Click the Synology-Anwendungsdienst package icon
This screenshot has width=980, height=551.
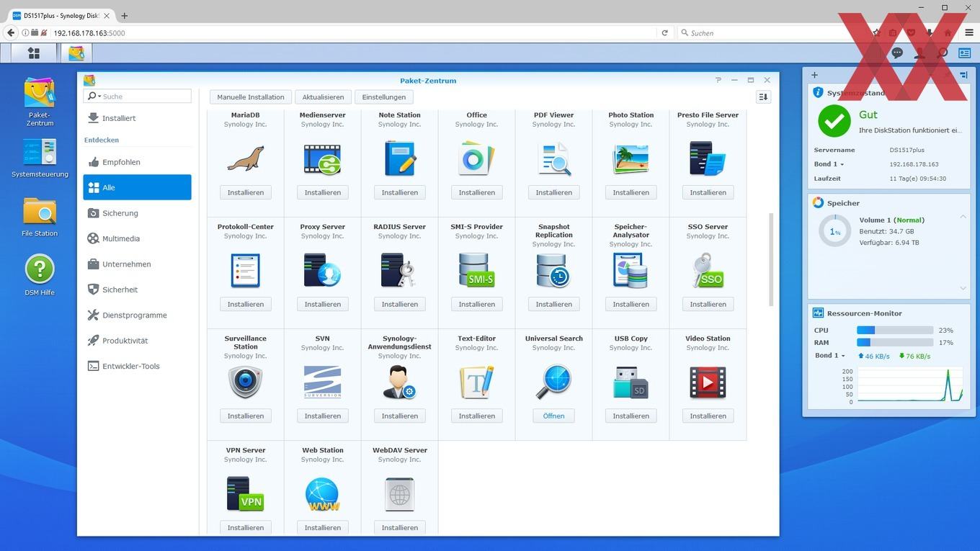[x=399, y=382]
